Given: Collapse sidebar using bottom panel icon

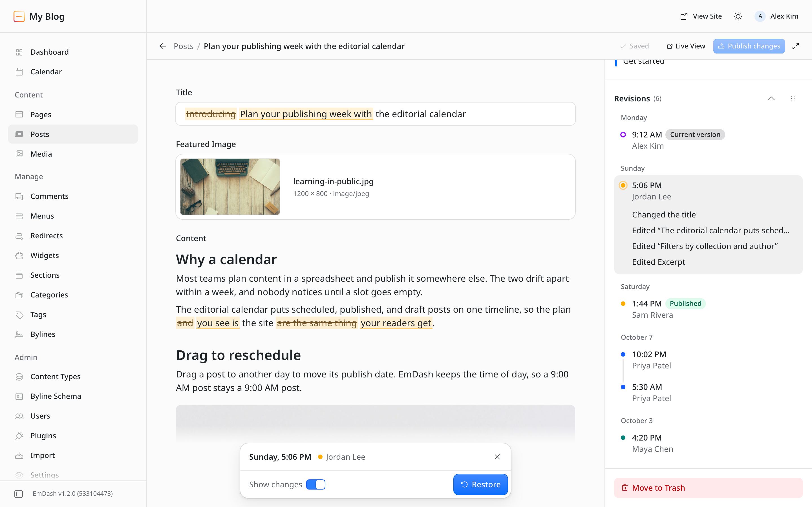Looking at the screenshot, I should tap(19, 493).
